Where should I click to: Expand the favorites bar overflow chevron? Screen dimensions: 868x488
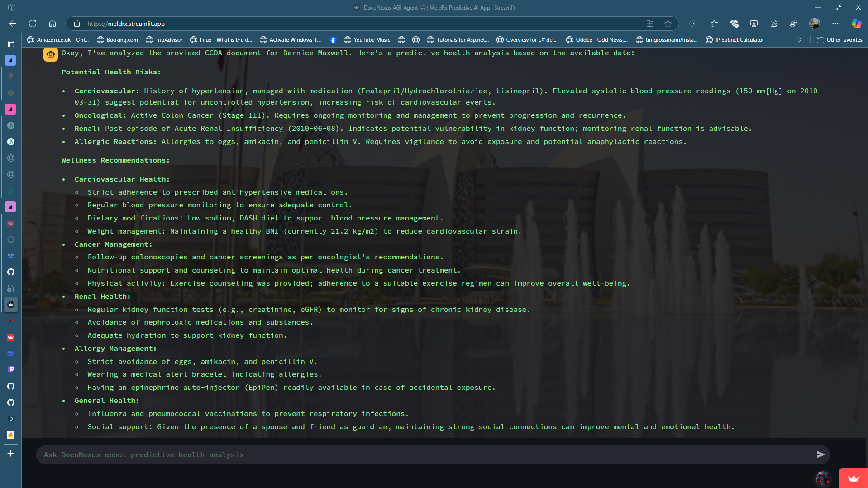click(800, 40)
